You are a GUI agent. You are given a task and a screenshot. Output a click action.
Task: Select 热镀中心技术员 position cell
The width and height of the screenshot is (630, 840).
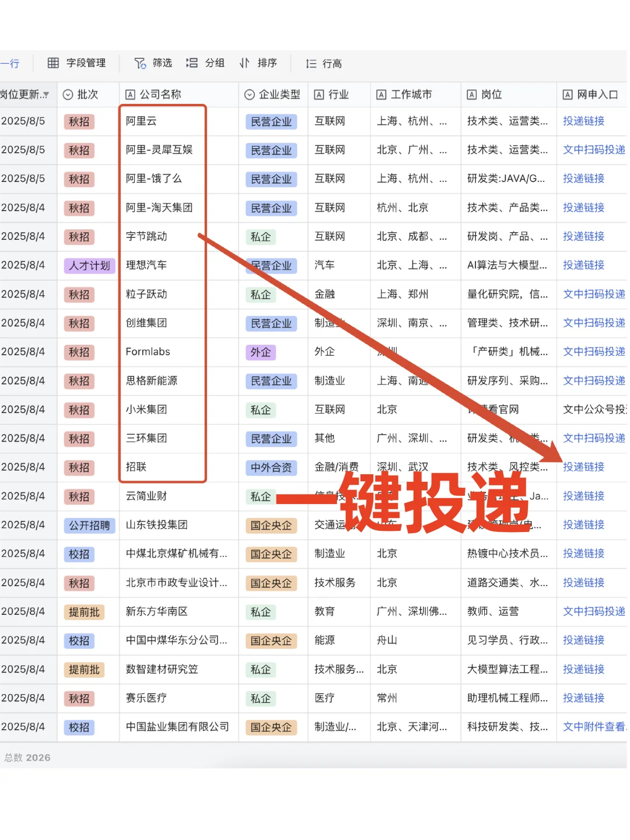(509, 554)
